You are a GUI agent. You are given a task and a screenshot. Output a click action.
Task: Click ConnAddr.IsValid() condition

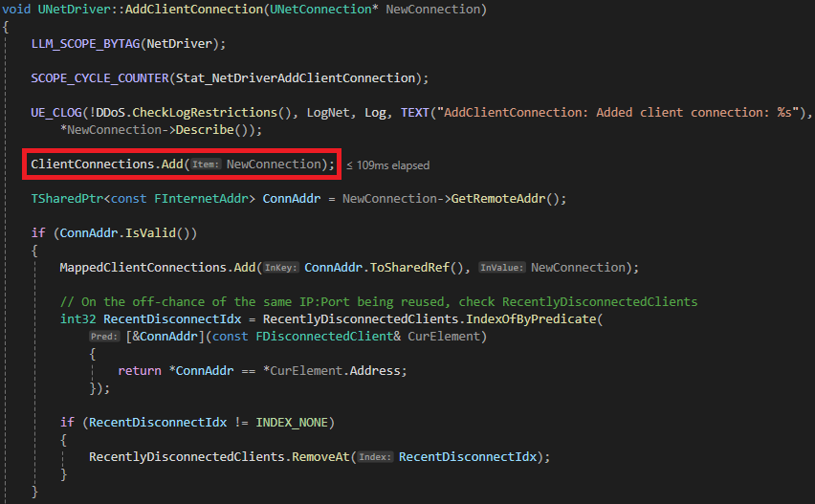click(124, 232)
